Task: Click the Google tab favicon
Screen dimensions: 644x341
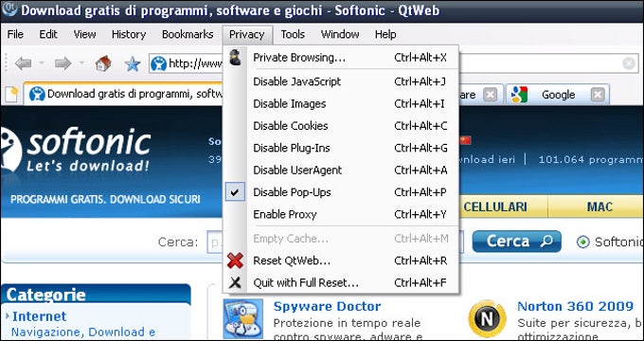Action: (520, 95)
